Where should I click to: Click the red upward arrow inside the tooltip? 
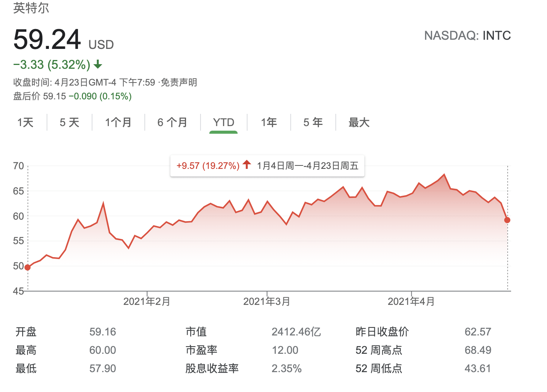(247, 165)
